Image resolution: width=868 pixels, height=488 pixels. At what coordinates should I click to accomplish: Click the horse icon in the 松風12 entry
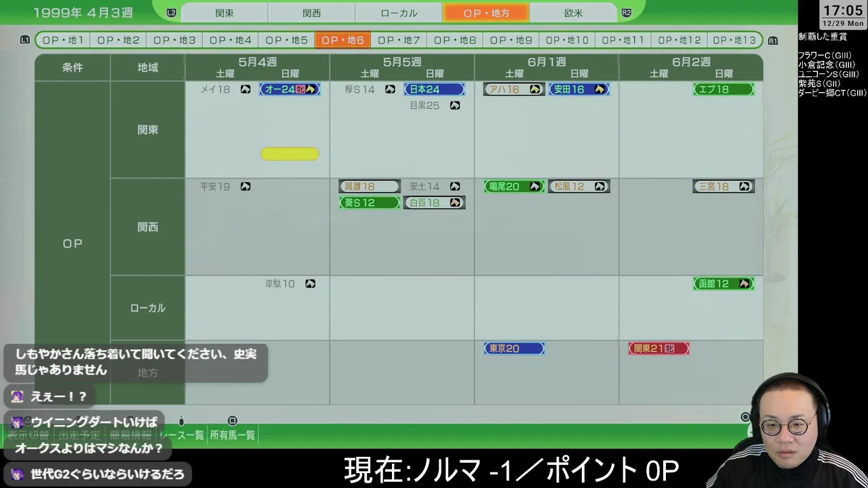[x=599, y=186]
